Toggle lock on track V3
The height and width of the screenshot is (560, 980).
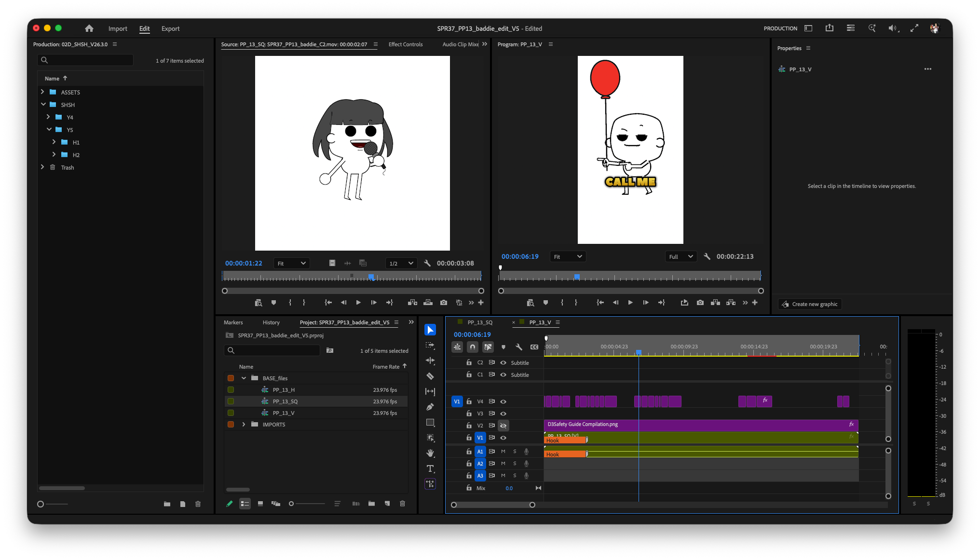point(469,413)
